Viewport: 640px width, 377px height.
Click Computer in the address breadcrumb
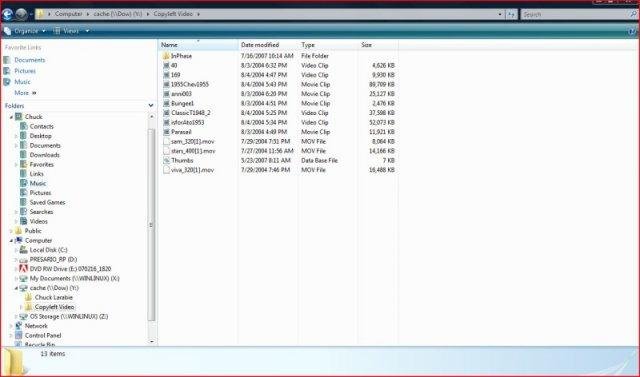pos(69,14)
